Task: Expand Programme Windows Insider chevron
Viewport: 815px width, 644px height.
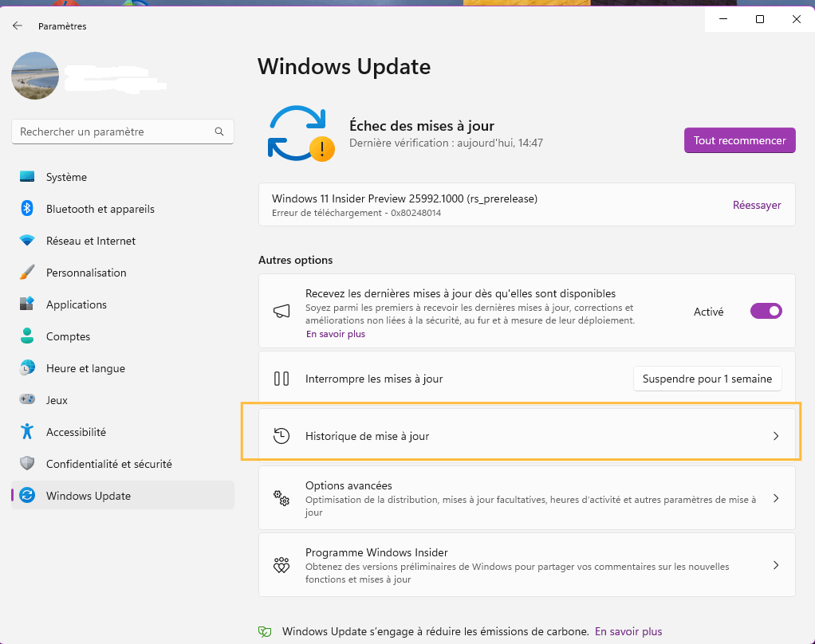Action: (775, 565)
